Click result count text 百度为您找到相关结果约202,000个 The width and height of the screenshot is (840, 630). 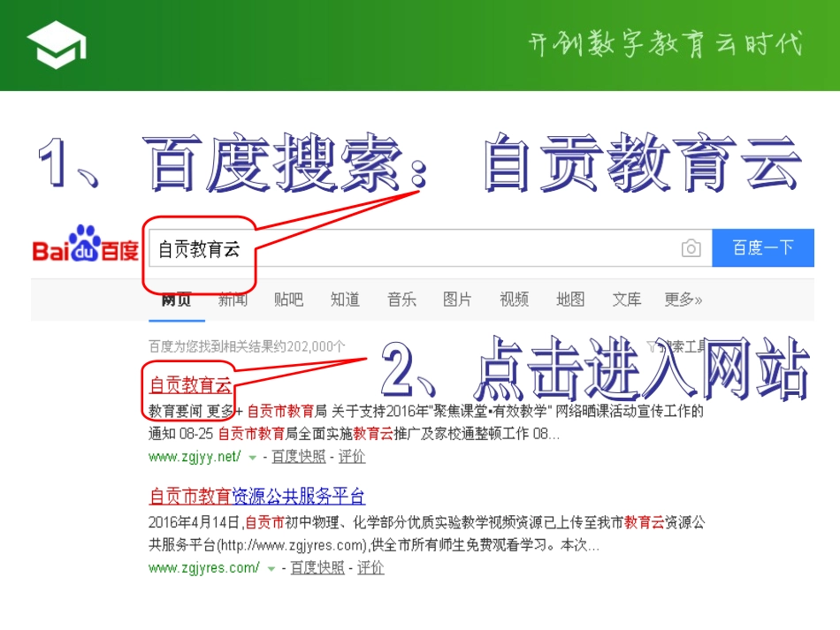(247, 347)
